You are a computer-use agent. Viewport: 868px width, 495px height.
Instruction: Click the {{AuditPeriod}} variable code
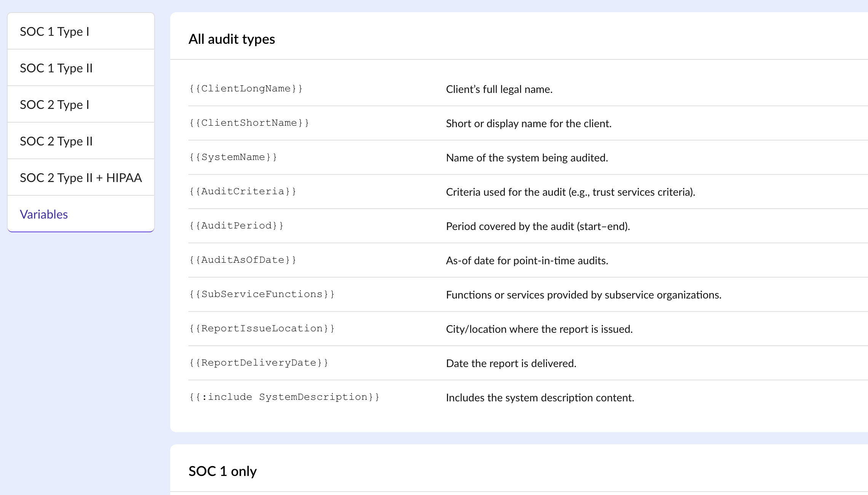236,226
